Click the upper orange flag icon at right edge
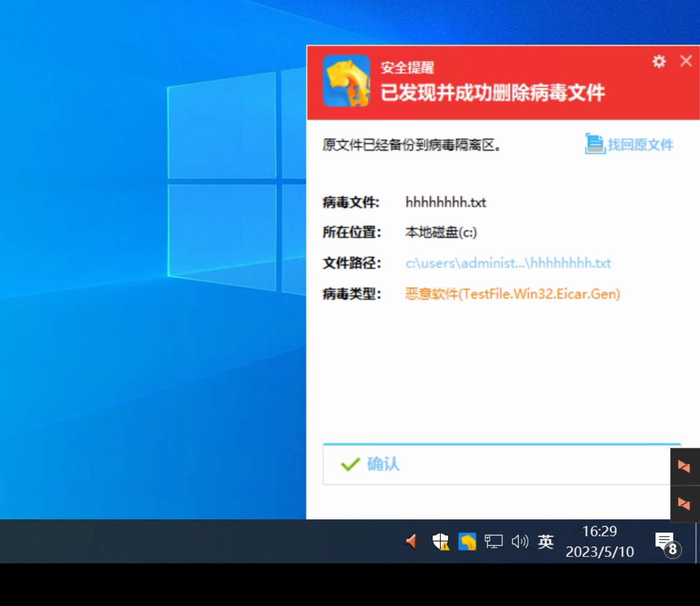 click(x=684, y=466)
